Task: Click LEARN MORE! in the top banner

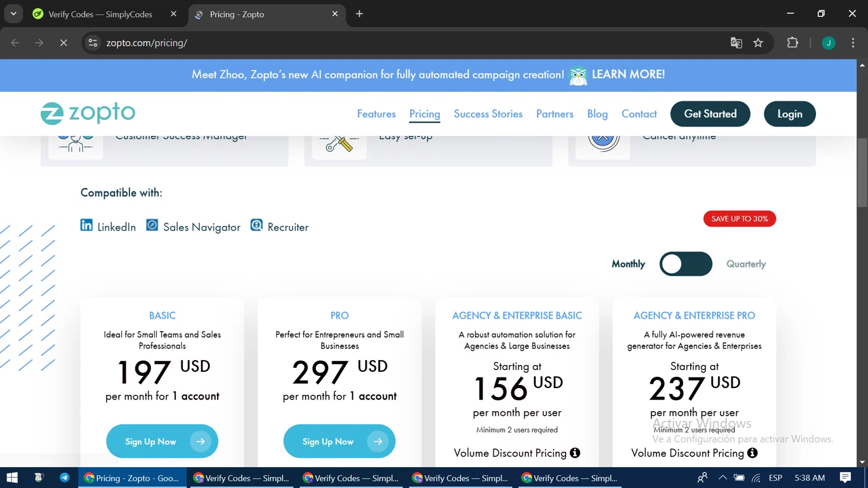Action: (628, 75)
